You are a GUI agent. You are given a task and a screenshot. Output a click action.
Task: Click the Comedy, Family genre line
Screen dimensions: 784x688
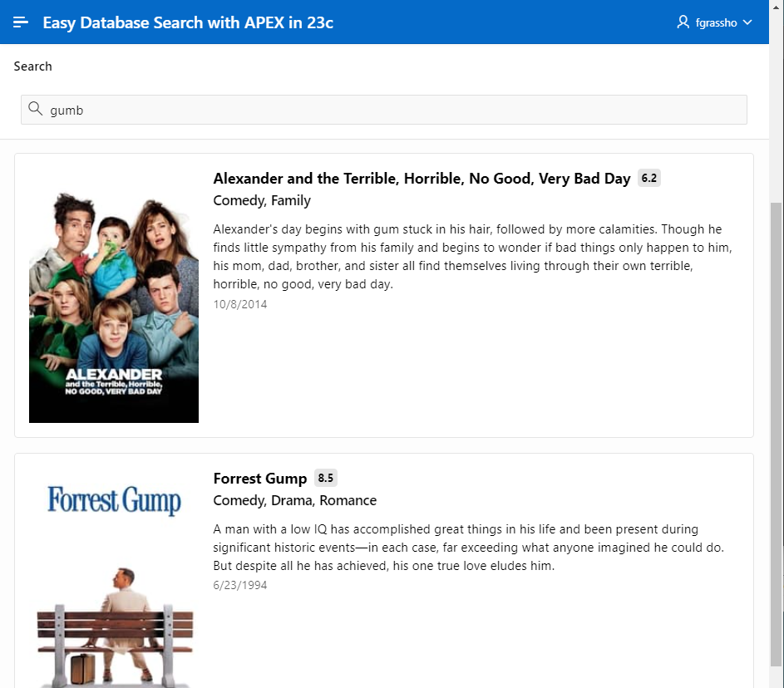tap(262, 200)
